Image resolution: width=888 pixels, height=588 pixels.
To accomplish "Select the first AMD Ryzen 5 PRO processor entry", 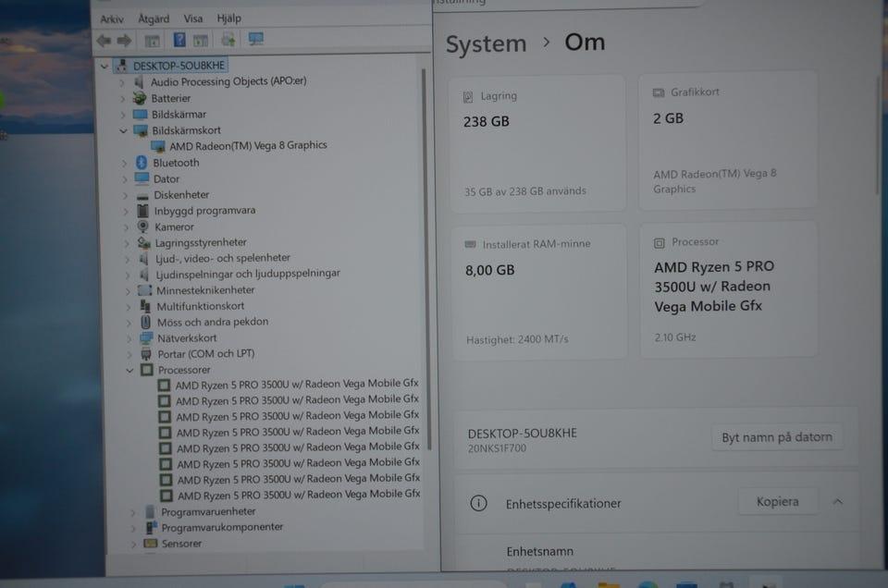I will point(297,385).
